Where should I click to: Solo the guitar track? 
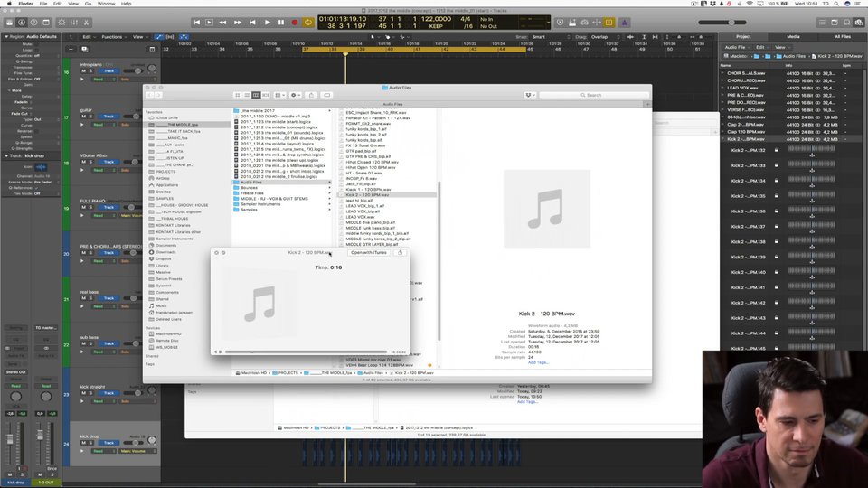[90, 117]
